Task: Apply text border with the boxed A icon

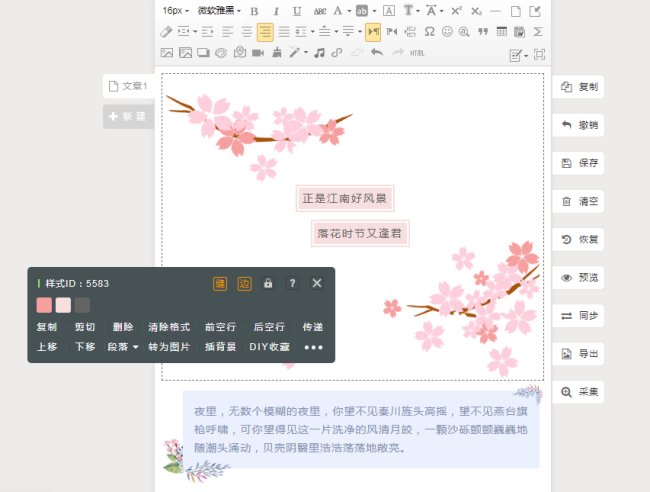Action: 388,11
